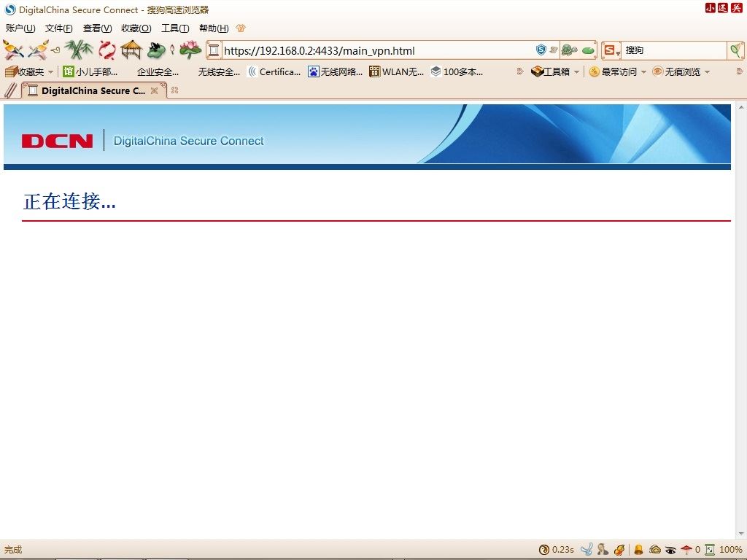The height and width of the screenshot is (560, 747).
Task: Click the eye icon in status bar
Action: [x=671, y=550]
